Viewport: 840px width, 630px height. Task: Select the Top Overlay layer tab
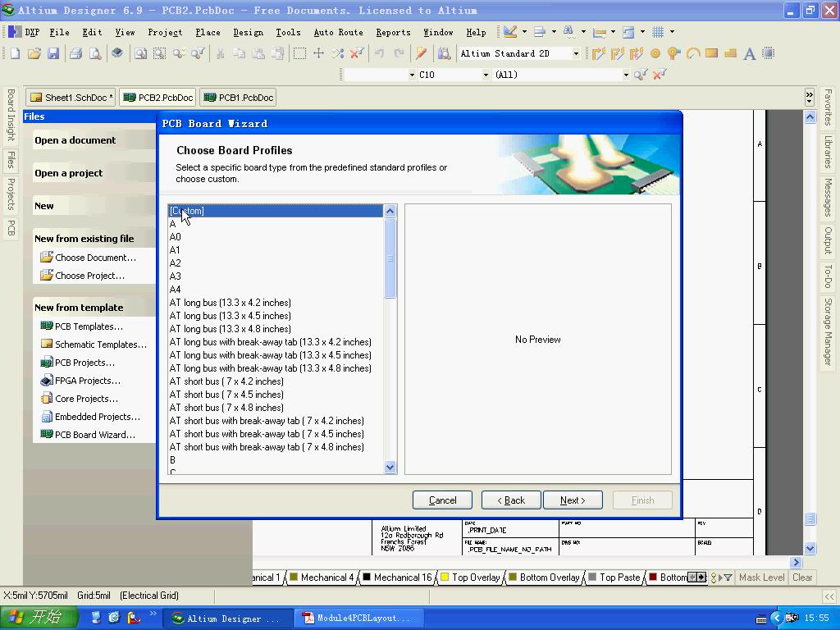pyautogui.click(x=470, y=577)
